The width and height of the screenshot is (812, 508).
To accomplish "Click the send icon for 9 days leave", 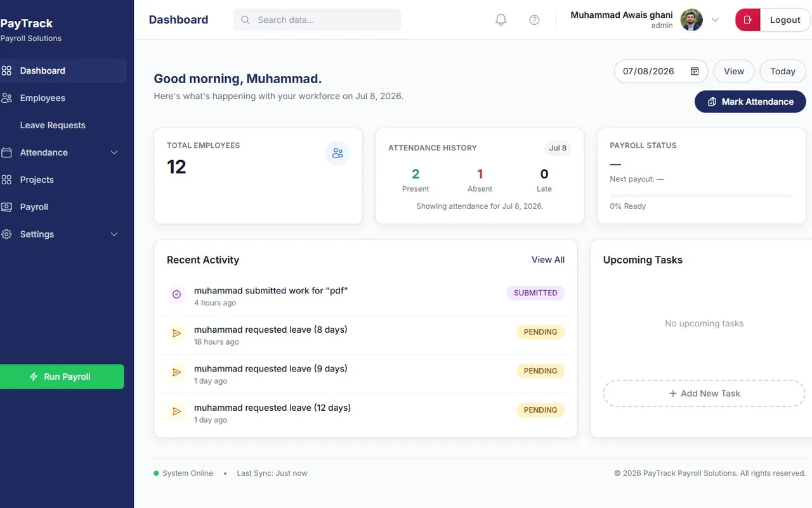I will coord(177,372).
